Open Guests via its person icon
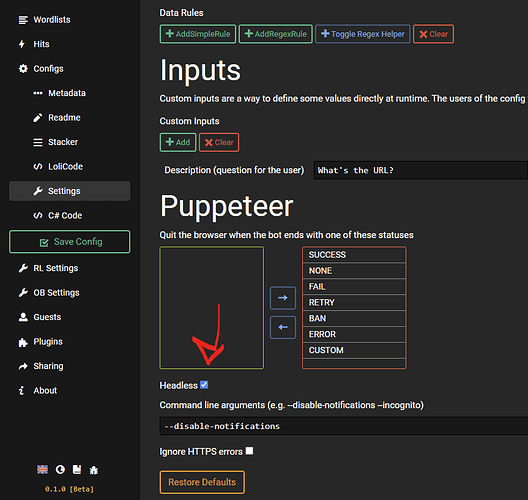528x500 pixels. coord(23,317)
